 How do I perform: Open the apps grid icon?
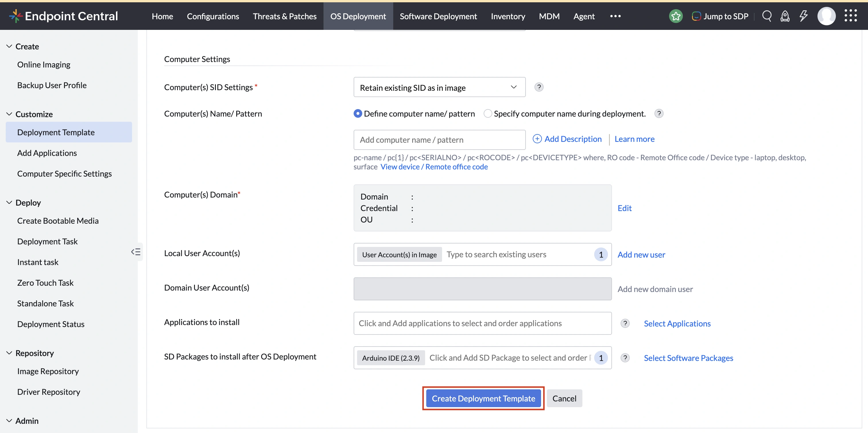(850, 16)
